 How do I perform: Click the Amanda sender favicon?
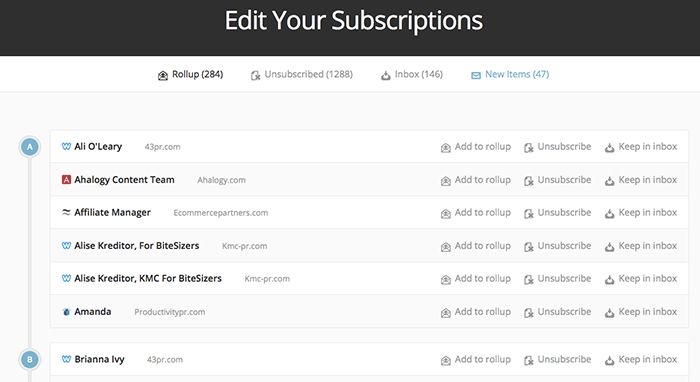point(66,311)
